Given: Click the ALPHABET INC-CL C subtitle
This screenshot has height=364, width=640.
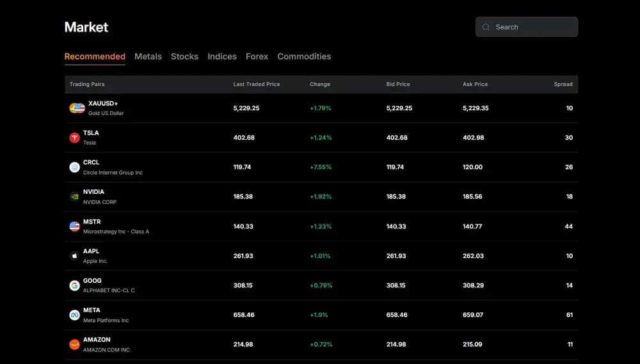Looking at the screenshot, I should point(109,290).
